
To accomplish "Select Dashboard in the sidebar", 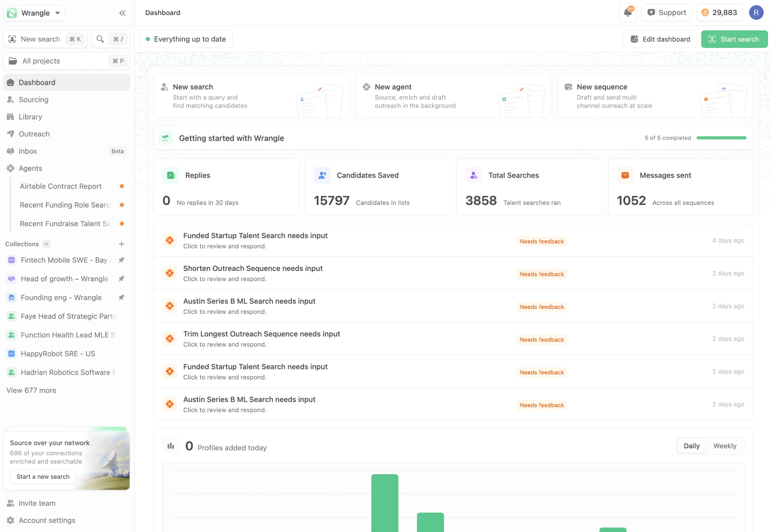I will 66,82.
